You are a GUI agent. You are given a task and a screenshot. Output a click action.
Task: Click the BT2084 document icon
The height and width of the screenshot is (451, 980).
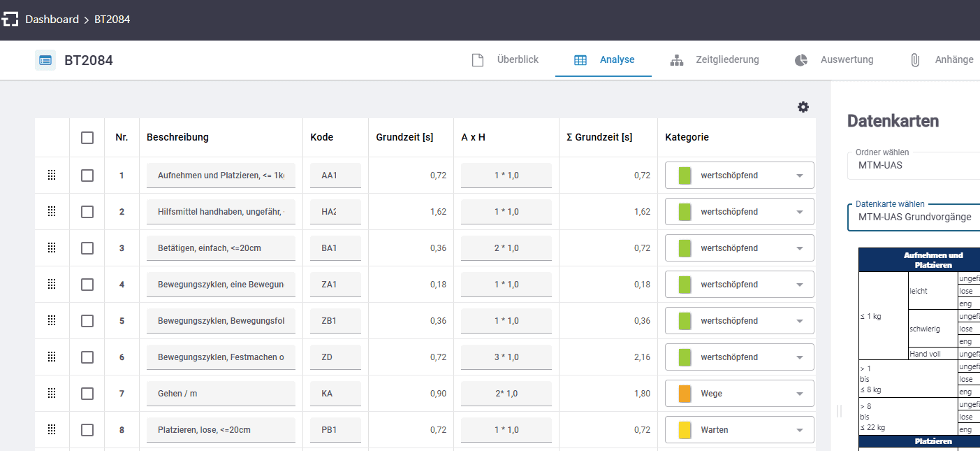coord(45,60)
